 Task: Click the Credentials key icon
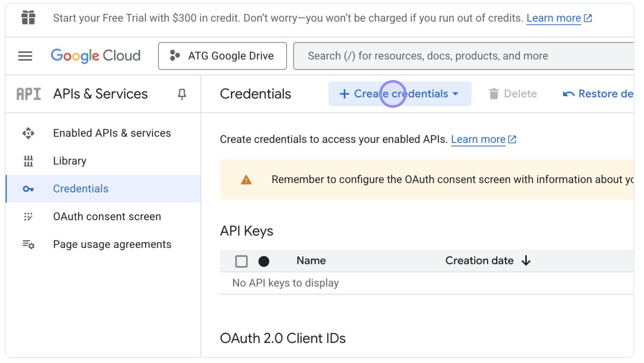coord(28,188)
